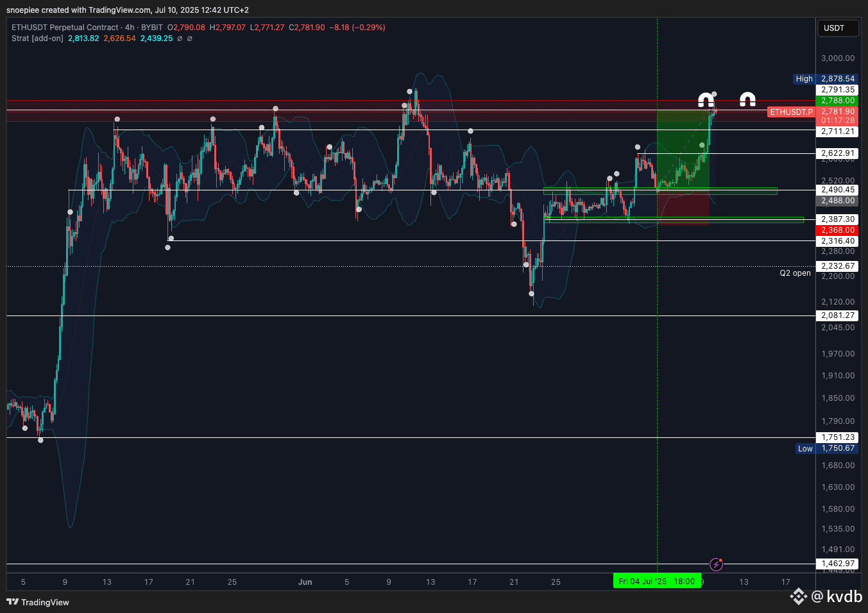
Task: Click the Strat value 2,439.25
Action: 157,38
